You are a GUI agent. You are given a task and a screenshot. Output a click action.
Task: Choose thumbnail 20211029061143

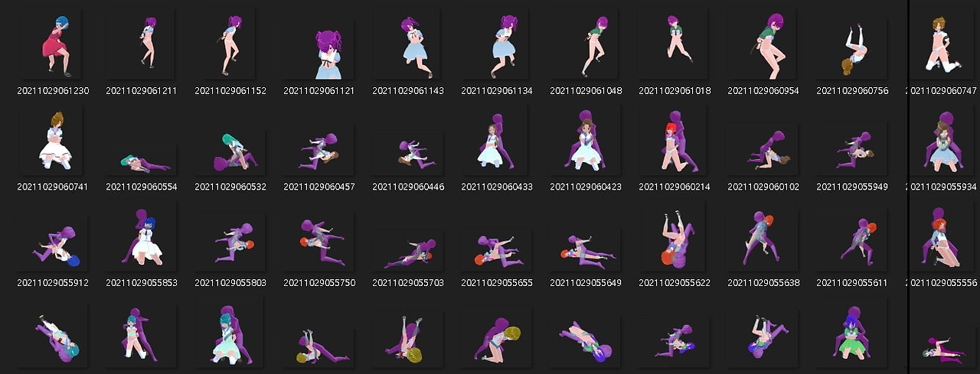(409, 44)
